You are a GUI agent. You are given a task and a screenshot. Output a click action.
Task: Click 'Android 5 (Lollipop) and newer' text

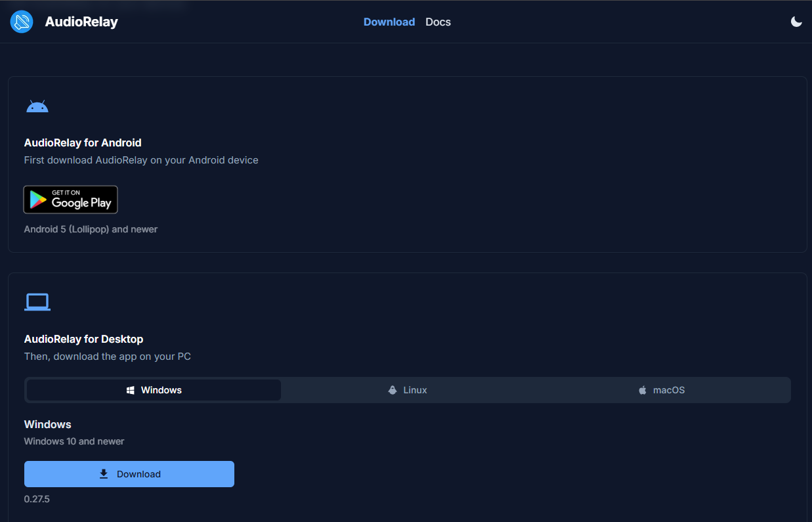pos(91,229)
